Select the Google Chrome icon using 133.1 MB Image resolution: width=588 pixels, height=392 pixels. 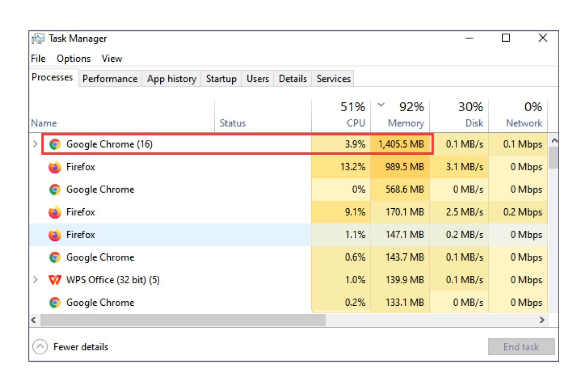[55, 302]
